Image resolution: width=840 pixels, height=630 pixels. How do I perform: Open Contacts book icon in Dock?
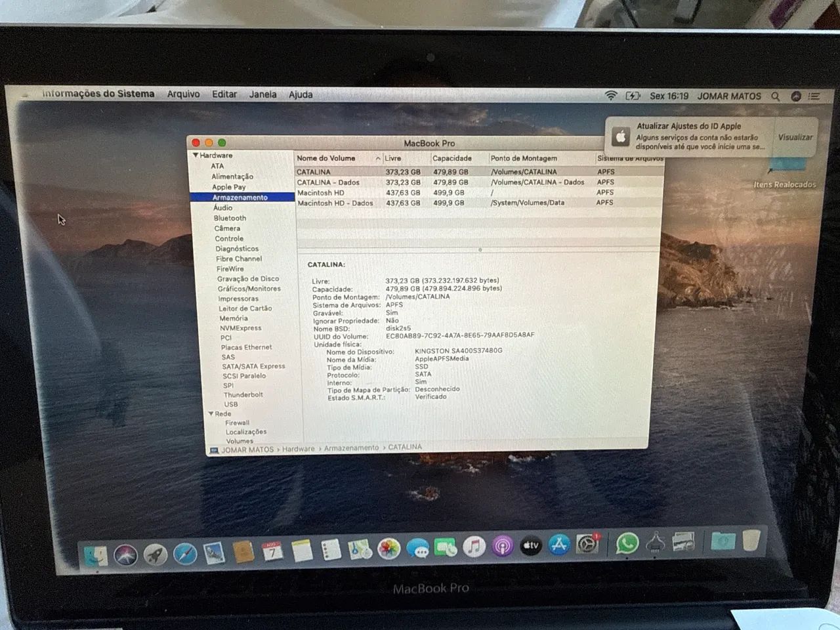coord(243,552)
